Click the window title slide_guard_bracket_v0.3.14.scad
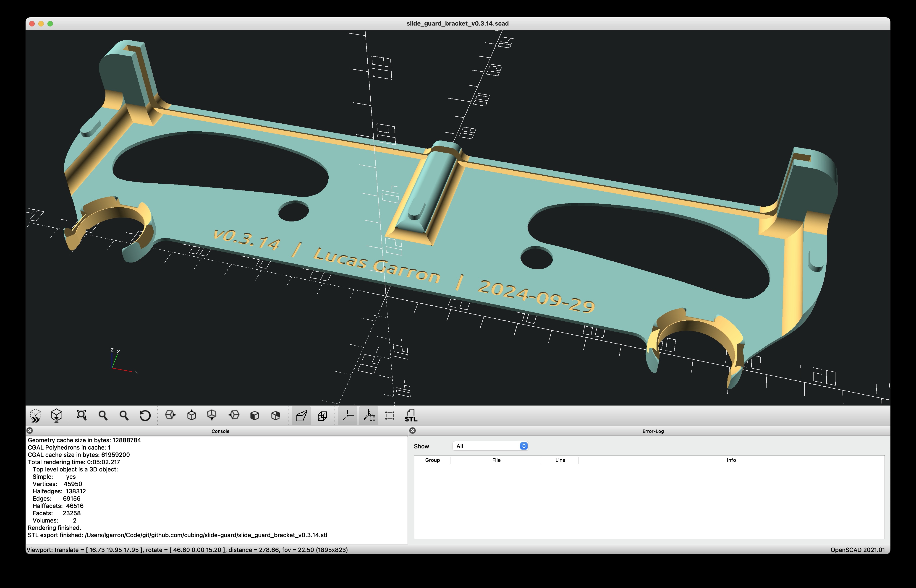 click(458, 23)
